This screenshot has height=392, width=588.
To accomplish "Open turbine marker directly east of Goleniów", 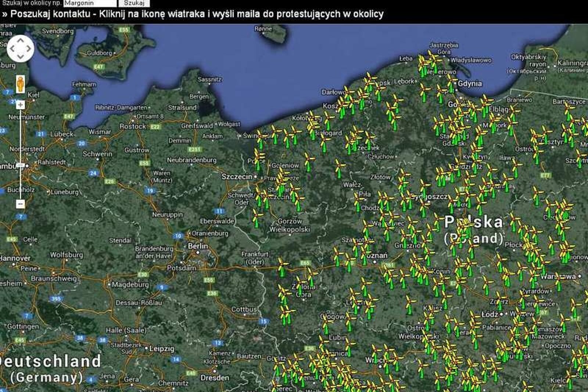I will click(308, 163).
